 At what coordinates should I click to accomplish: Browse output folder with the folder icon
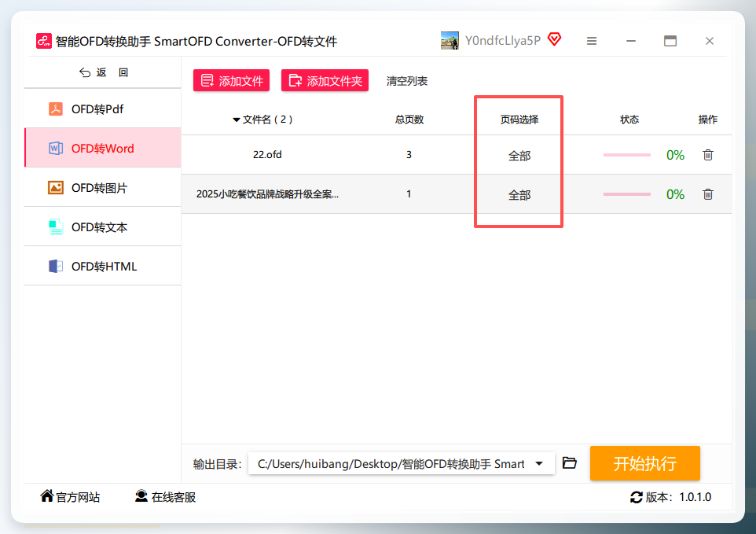[x=570, y=463]
